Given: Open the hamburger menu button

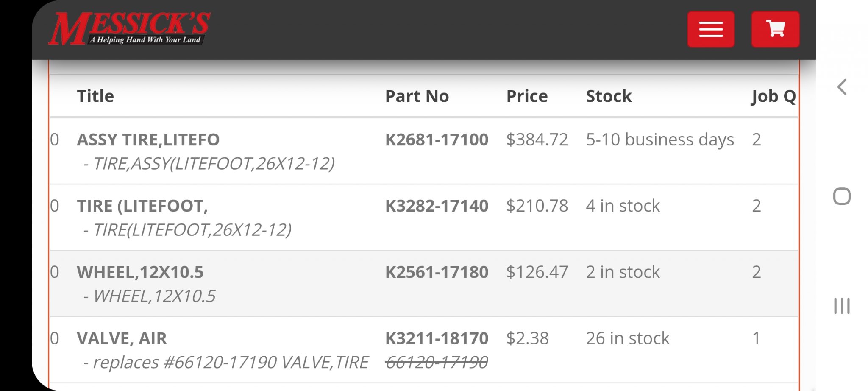Looking at the screenshot, I should pyautogui.click(x=711, y=29).
